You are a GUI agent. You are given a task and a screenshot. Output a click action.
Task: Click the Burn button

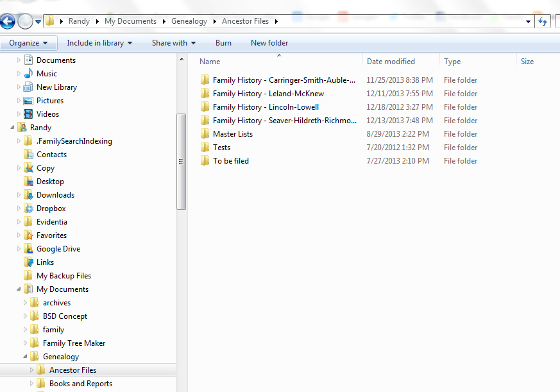point(223,42)
